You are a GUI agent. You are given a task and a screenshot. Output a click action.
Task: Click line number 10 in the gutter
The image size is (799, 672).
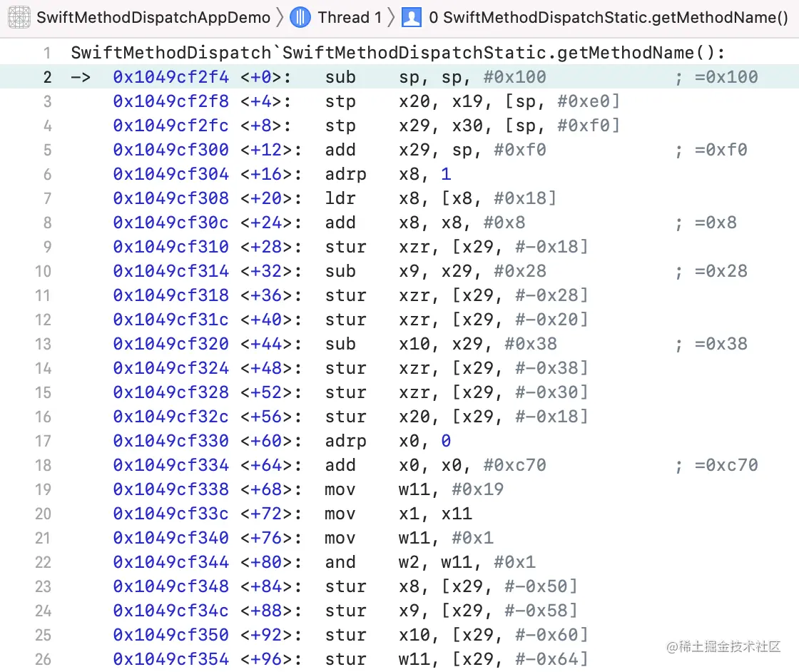(43, 271)
